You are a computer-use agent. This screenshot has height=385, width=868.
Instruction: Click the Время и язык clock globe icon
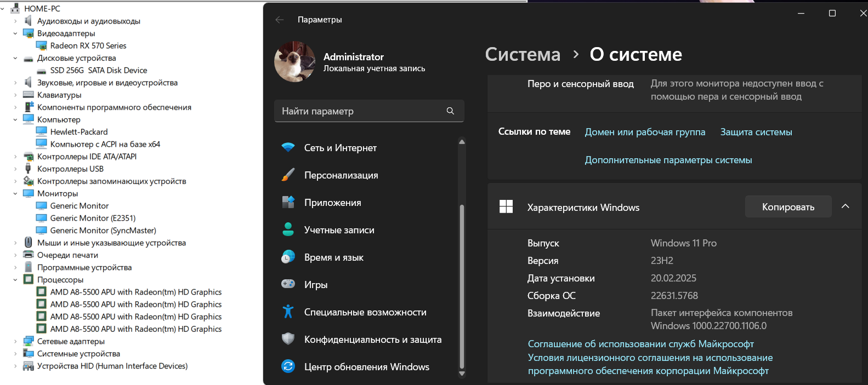(288, 257)
